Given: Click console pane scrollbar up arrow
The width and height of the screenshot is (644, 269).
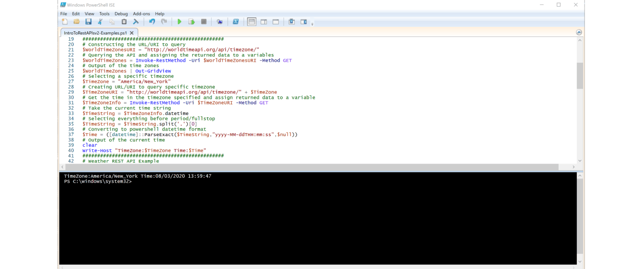Looking at the screenshot, I should [580, 176].
